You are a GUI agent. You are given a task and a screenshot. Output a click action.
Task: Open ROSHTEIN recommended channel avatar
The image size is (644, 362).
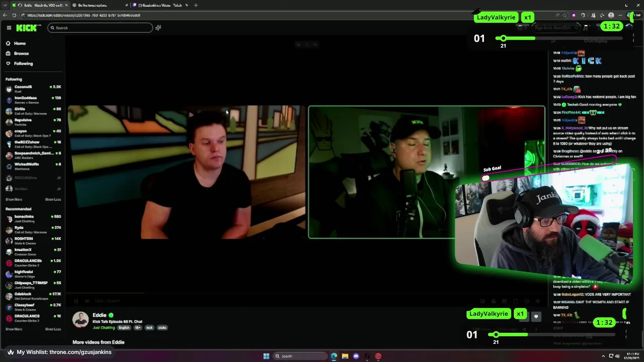pyautogui.click(x=9, y=240)
